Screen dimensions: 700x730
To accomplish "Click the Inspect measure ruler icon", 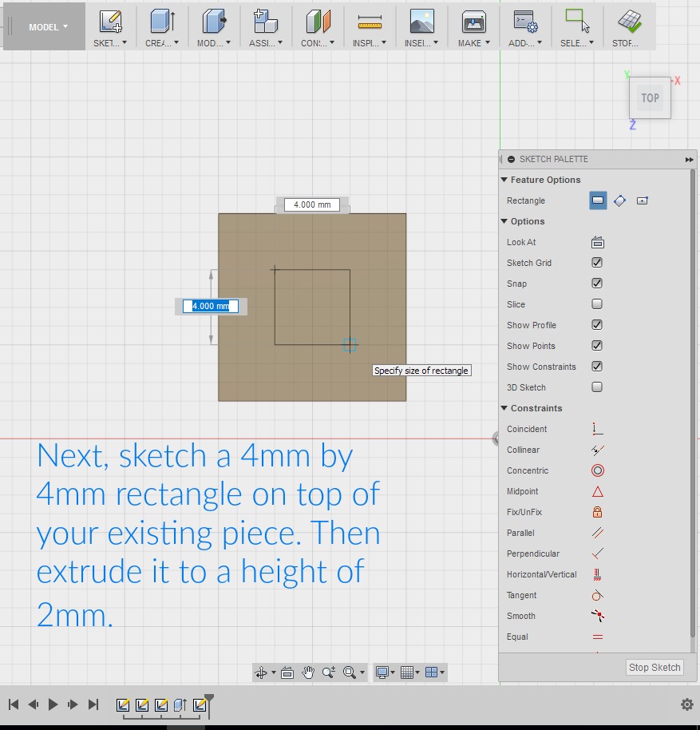I will [370, 22].
